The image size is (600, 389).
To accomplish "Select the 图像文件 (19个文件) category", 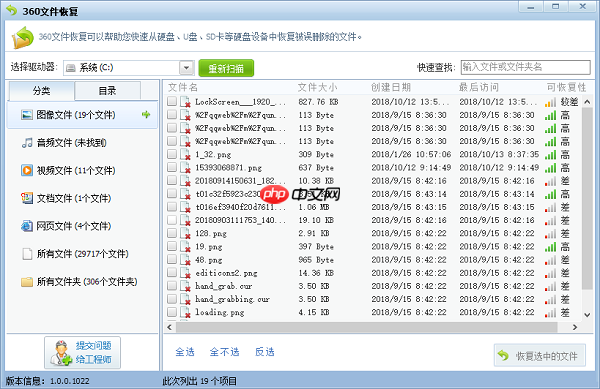I will point(82,115).
